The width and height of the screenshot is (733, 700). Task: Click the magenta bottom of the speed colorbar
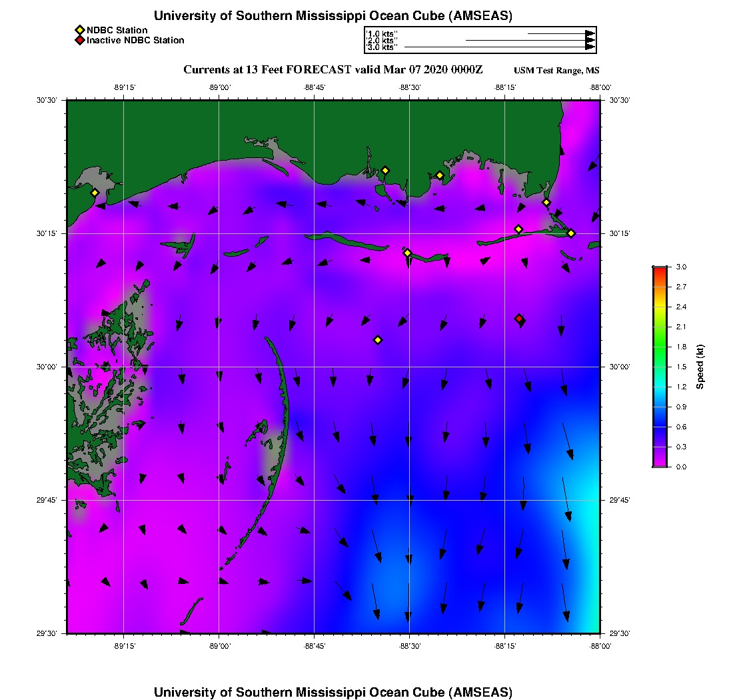[659, 463]
